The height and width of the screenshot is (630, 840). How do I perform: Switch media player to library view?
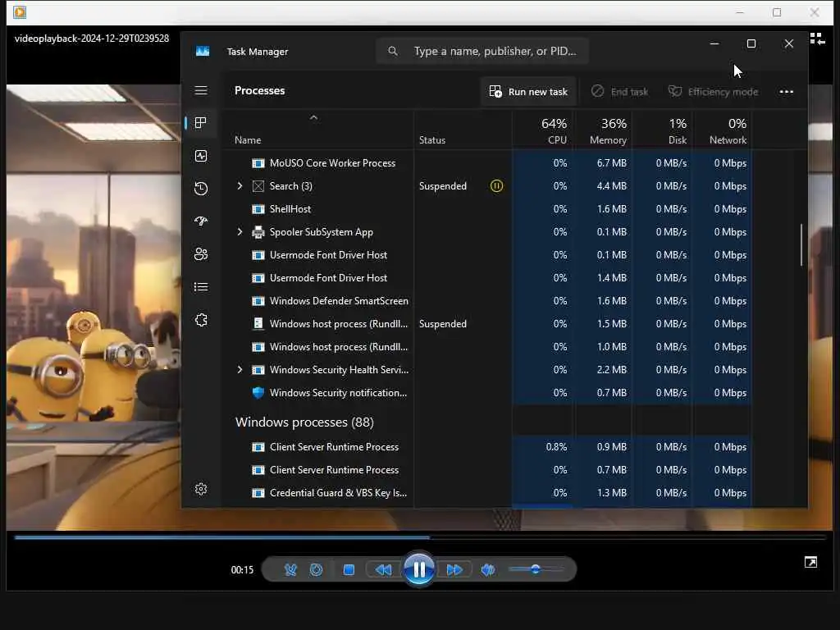pyautogui.click(x=818, y=39)
